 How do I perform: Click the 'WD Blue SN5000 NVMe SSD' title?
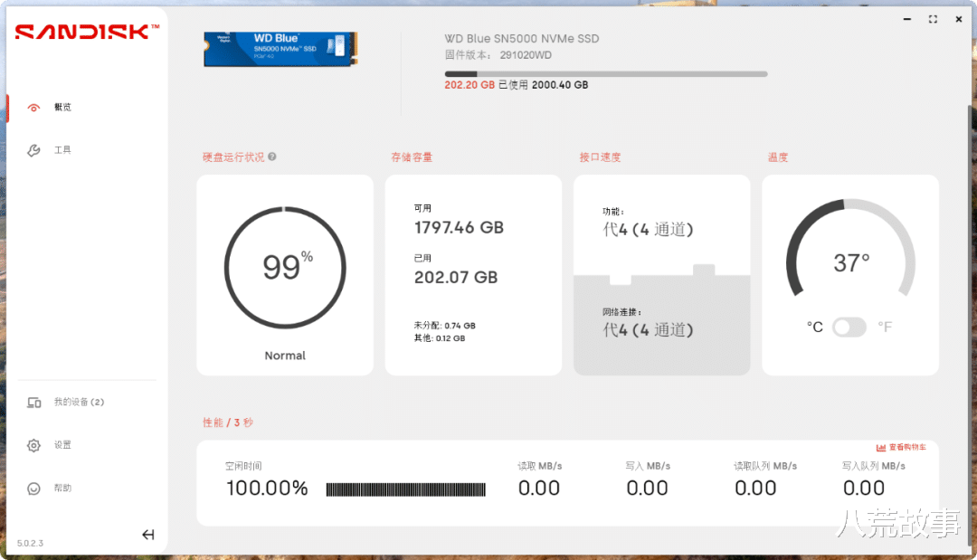pos(522,39)
